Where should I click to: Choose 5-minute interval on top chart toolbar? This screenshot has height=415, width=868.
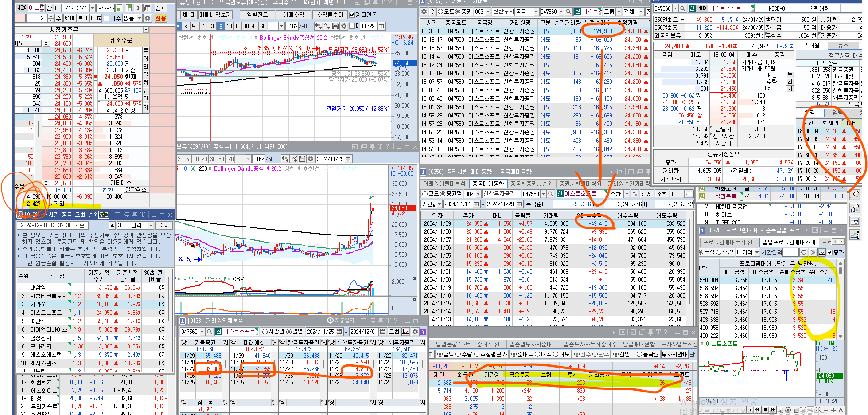[x=221, y=26]
